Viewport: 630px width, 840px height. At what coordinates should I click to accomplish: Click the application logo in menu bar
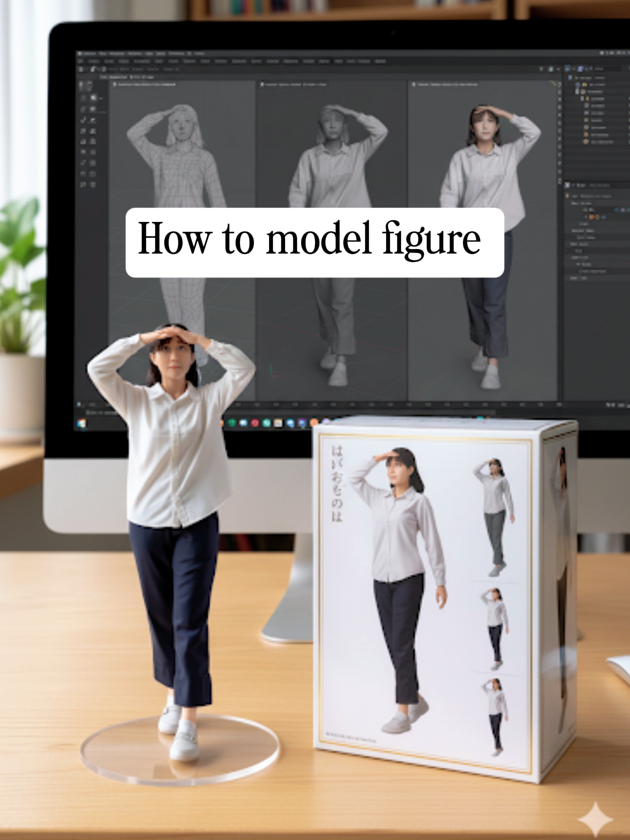tap(80, 53)
